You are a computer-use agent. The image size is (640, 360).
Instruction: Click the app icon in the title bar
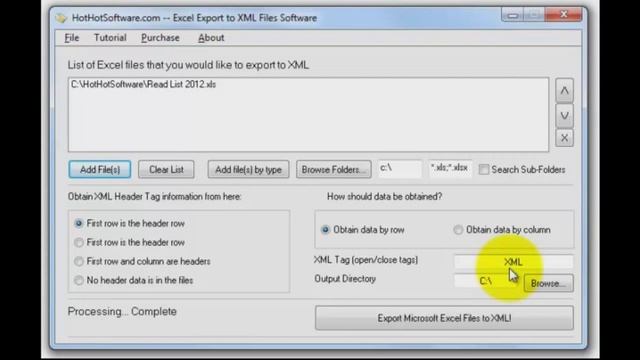click(x=61, y=18)
